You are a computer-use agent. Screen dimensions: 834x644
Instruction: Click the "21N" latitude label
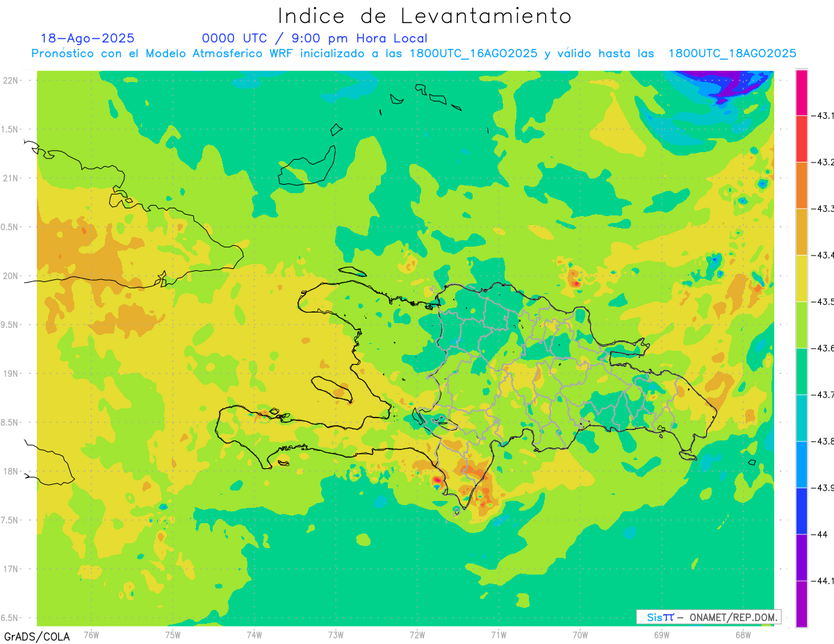pos(11,178)
